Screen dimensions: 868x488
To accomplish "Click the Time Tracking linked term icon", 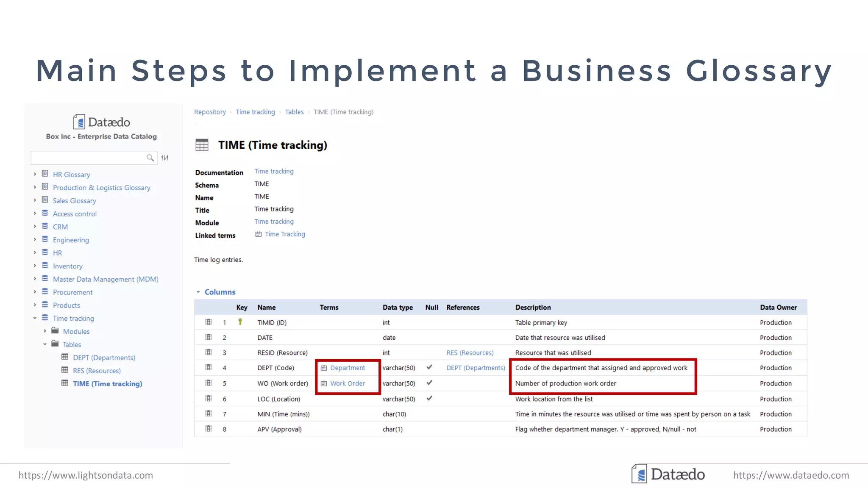I will pos(258,234).
